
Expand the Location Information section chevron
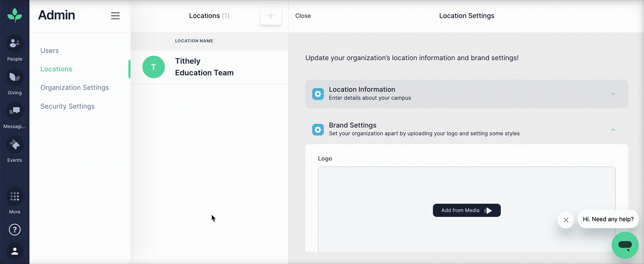tap(613, 94)
